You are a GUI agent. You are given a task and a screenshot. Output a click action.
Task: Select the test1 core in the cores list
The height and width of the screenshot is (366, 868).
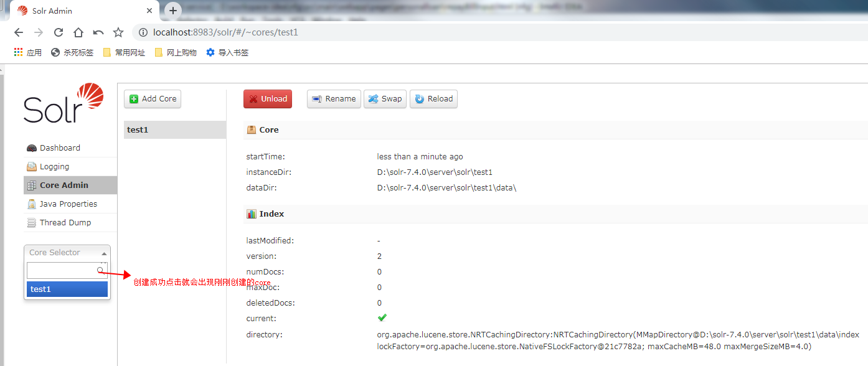pyautogui.click(x=175, y=130)
